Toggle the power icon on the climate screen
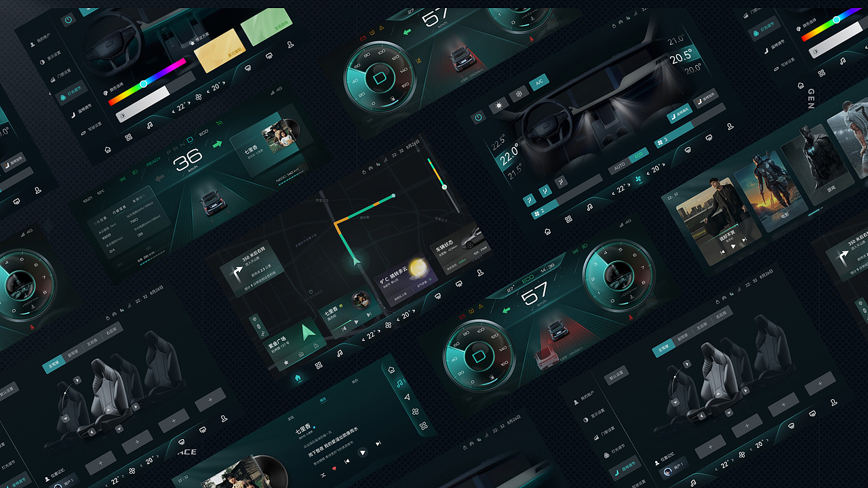Screen dimensions: 868x488 click(x=478, y=118)
